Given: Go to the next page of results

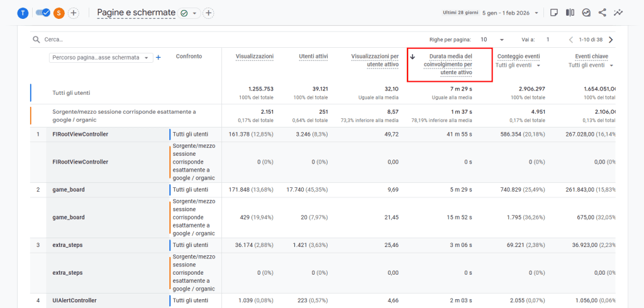Looking at the screenshot, I should (x=611, y=40).
